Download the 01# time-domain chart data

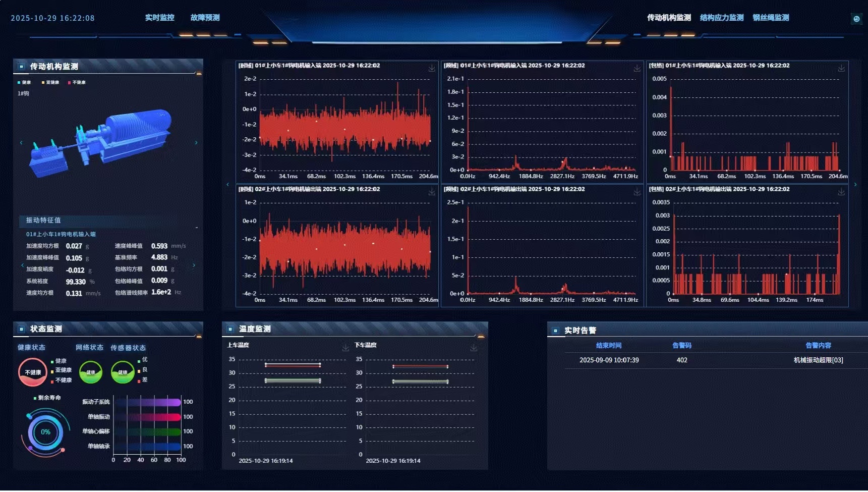432,68
